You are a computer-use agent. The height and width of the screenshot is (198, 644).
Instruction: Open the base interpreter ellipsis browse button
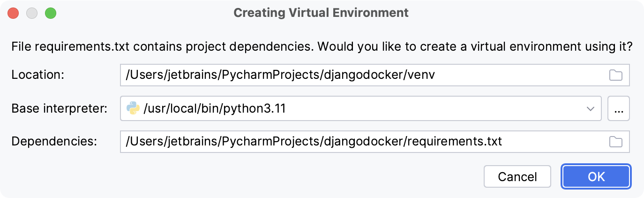point(618,109)
